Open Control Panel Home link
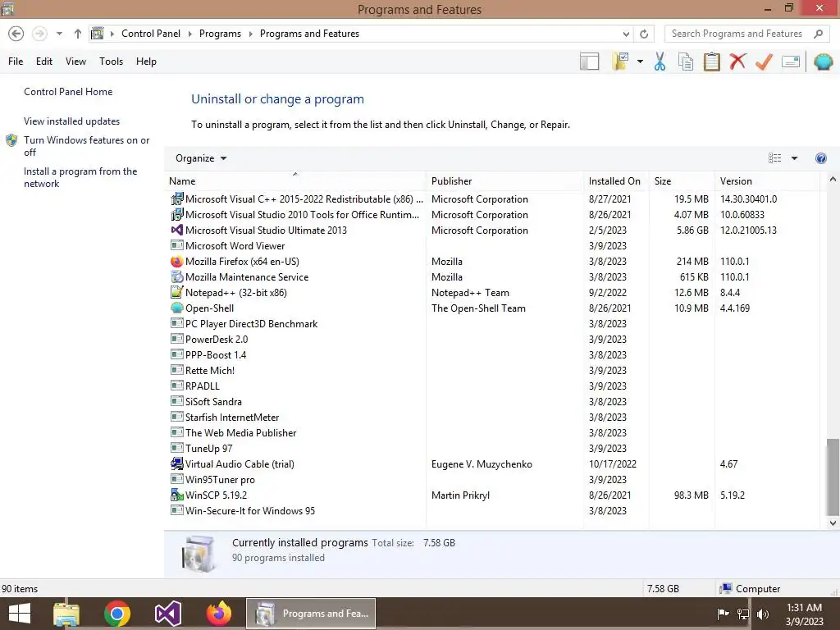840x630 pixels. pos(68,92)
